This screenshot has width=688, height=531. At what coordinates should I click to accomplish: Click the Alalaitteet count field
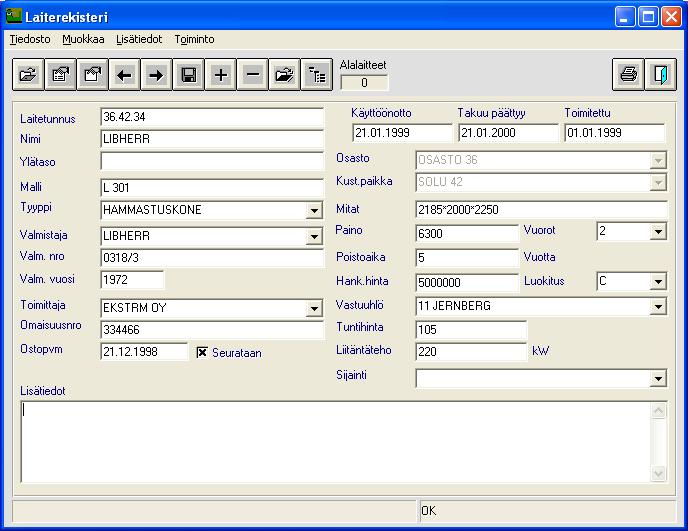pyautogui.click(x=364, y=83)
